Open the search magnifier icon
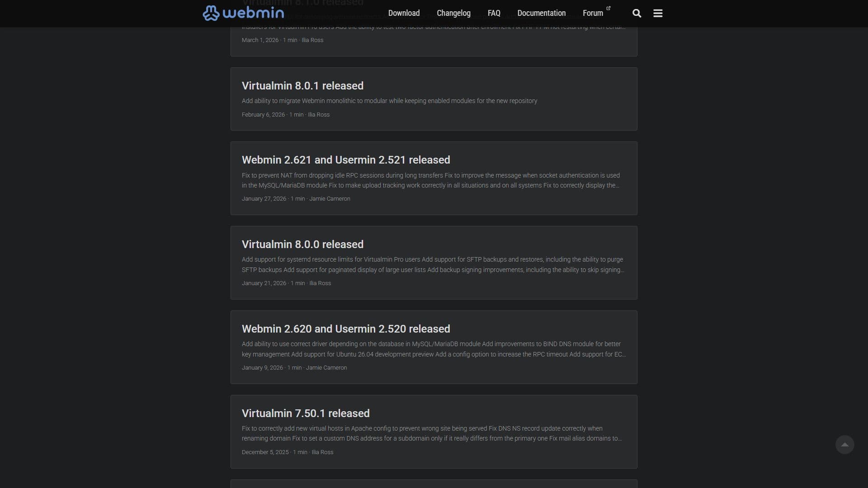This screenshot has height=488, width=868. point(637,13)
